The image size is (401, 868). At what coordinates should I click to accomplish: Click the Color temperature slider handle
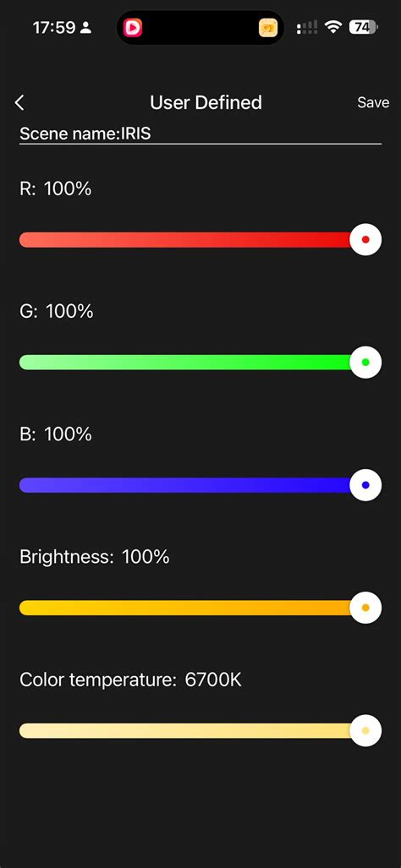pyautogui.click(x=365, y=730)
